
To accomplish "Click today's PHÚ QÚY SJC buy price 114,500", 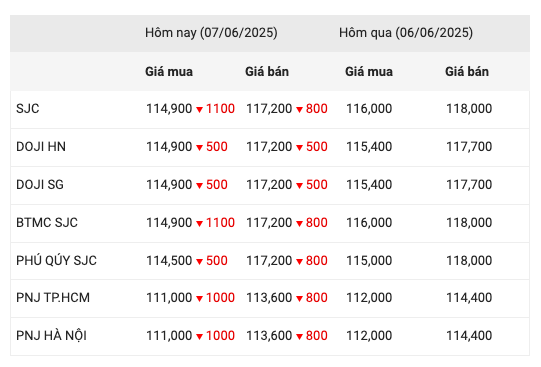I will click(x=169, y=260).
